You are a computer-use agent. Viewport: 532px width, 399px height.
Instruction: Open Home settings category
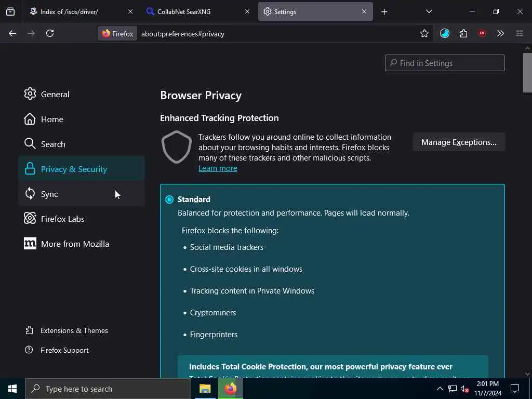point(82,119)
